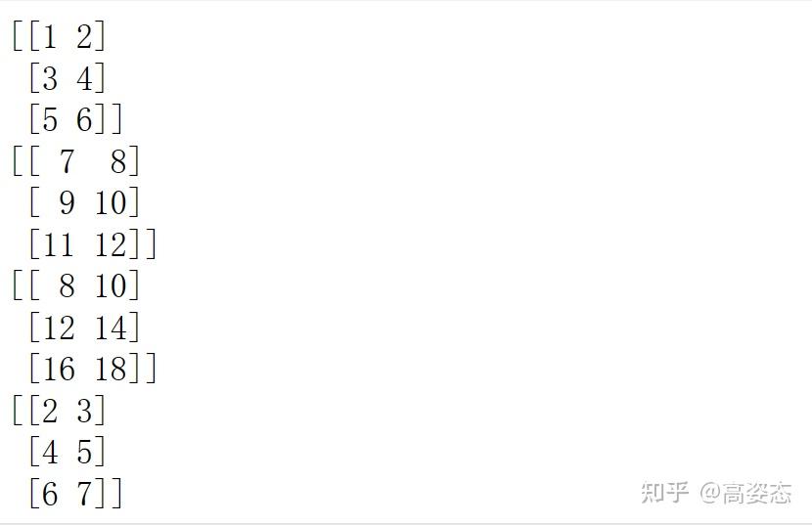Click the output row [4 5]

coord(68,452)
